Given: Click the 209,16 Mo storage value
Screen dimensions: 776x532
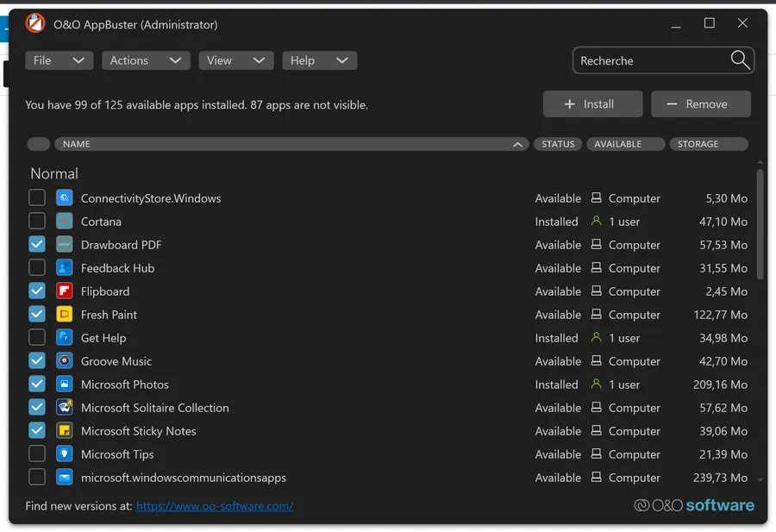Looking at the screenshot, I should 720,385.
